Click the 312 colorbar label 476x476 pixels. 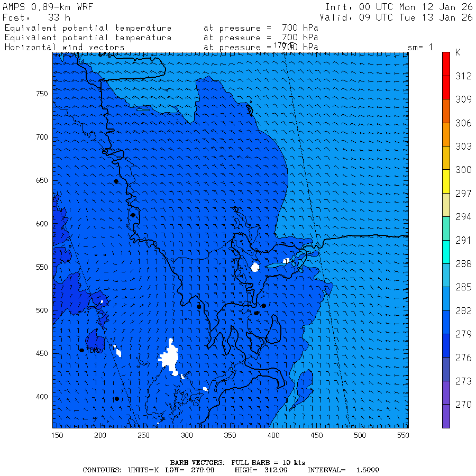pos(463,76)
